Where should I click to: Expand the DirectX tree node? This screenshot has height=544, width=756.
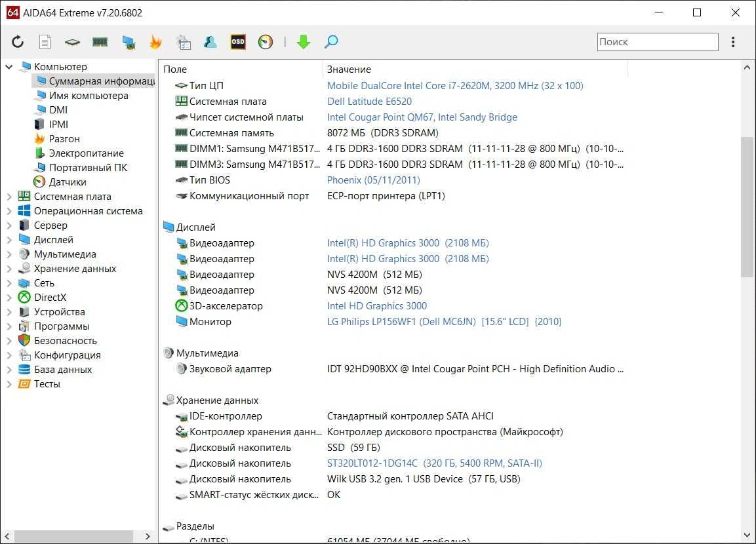pyautogui.click(x=9, y=298)
